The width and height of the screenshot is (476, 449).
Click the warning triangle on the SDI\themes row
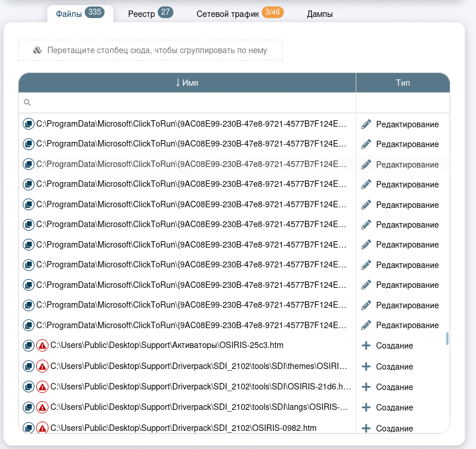tap(42, 367)
